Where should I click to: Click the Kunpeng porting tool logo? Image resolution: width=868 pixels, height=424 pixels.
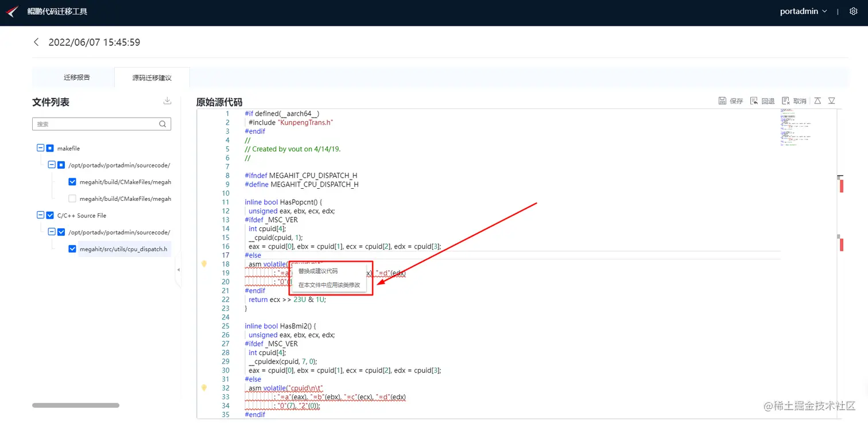click(x=13, y=11)
